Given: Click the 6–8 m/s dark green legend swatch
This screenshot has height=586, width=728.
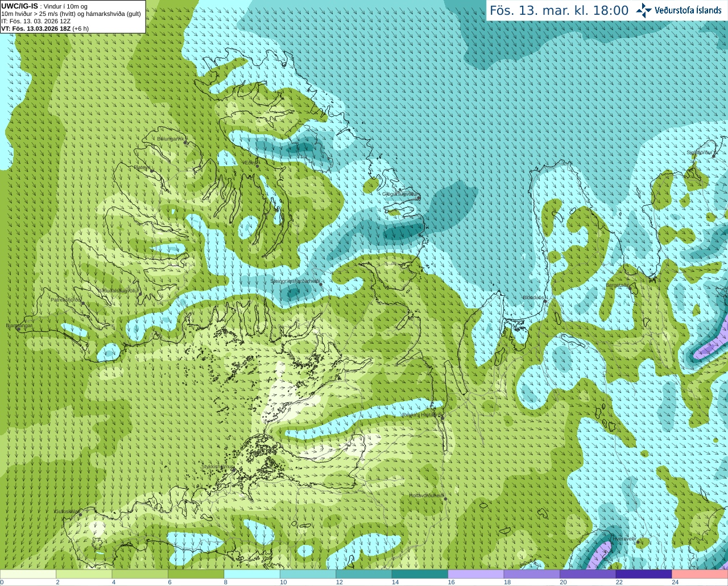Looking at the screenshot, I should [196, 574].
